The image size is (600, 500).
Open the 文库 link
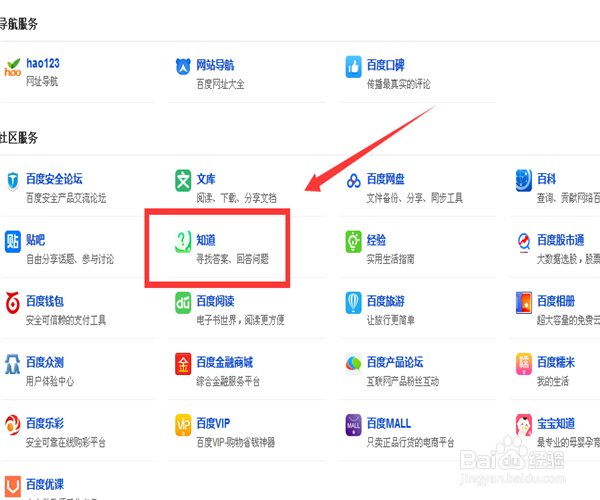[206, 179]
